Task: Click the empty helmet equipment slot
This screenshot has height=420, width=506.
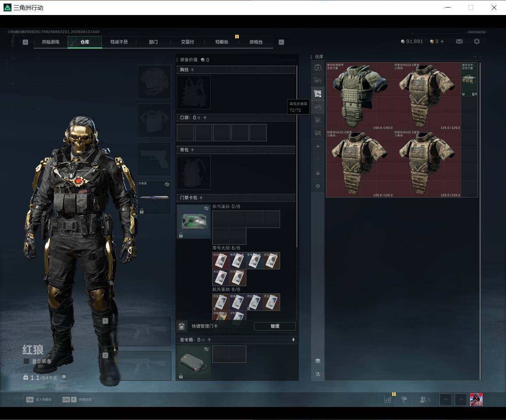Action: pos(154,82)
